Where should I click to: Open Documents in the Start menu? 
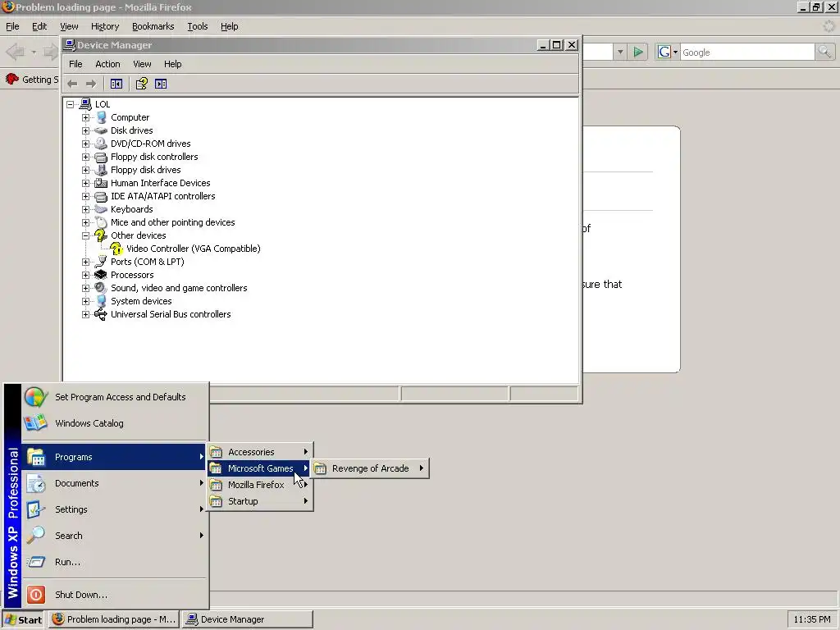coord(114,483)
